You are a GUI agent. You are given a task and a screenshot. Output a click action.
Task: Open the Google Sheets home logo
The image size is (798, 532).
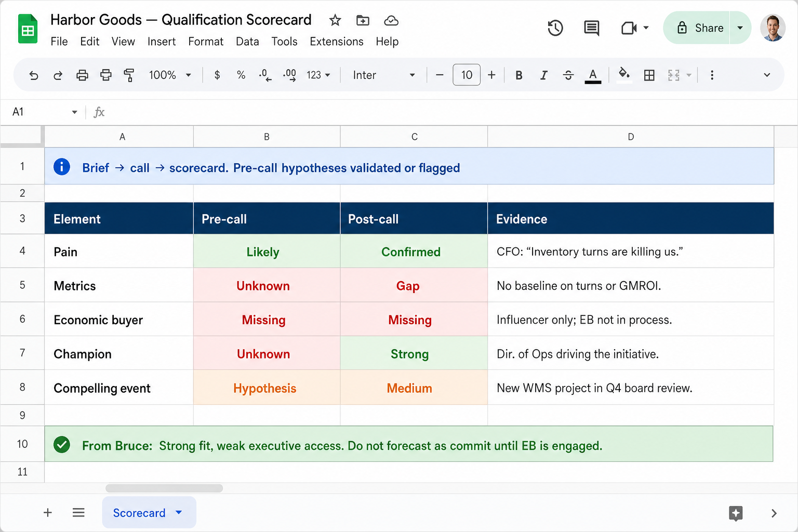point(28,29)
